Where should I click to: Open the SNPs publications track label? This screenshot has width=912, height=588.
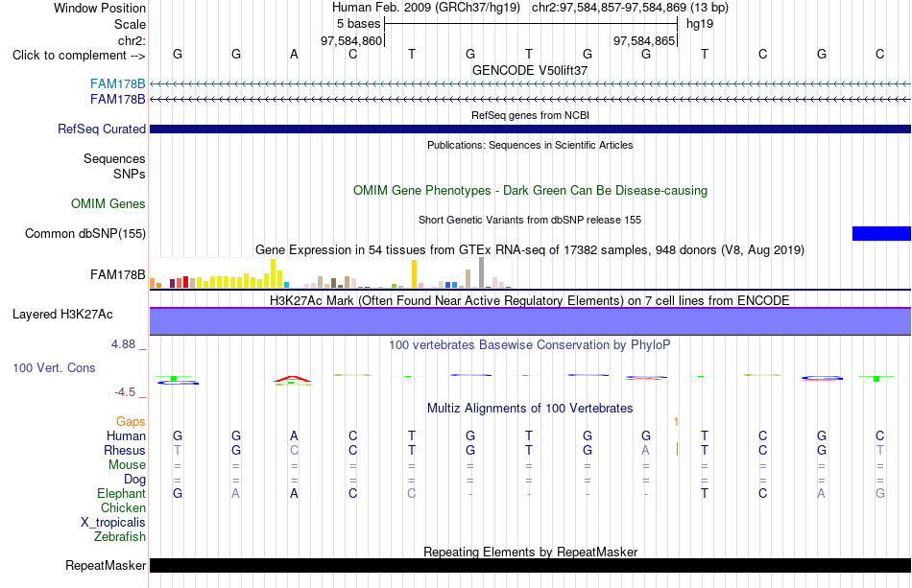(130, 174)
